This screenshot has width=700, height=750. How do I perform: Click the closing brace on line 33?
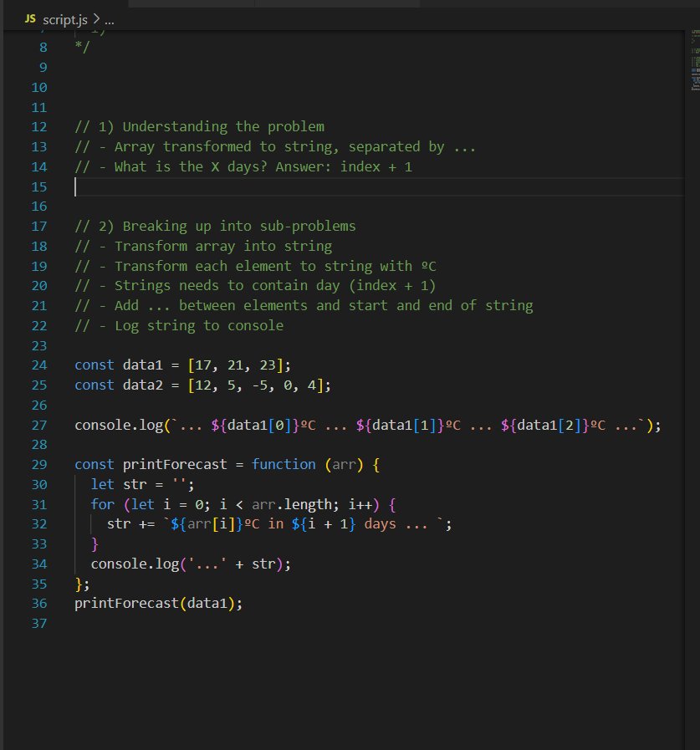(x=95, y=544)
